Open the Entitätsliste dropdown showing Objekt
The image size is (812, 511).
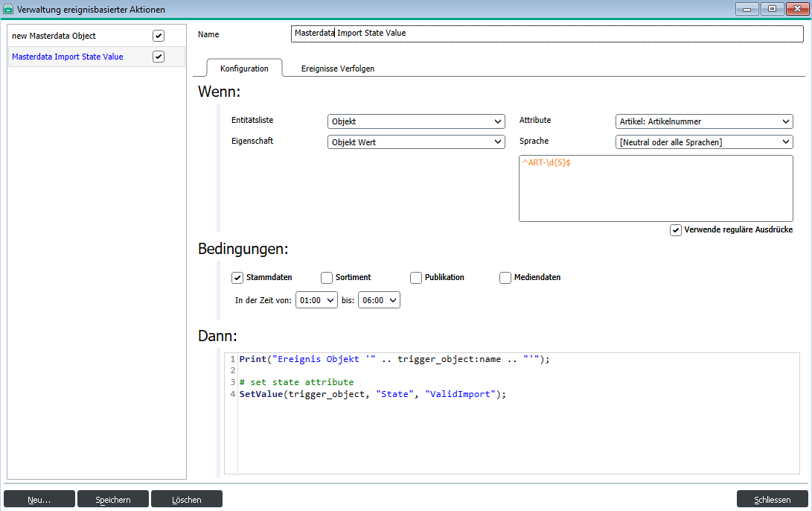[498, 121]
